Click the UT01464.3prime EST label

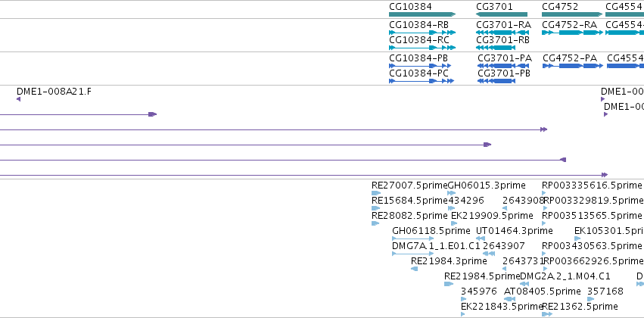point(514,230)
